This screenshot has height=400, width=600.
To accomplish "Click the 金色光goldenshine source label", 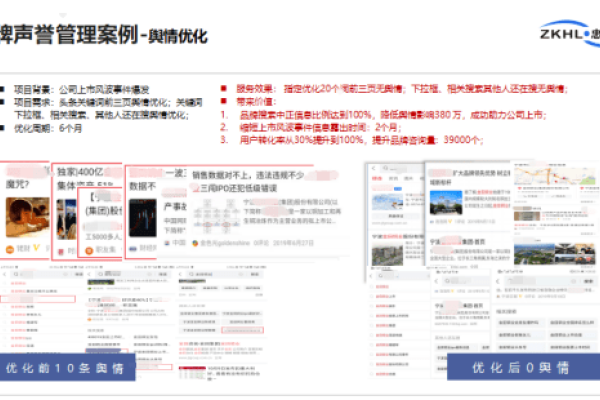I will click(225, 243).
